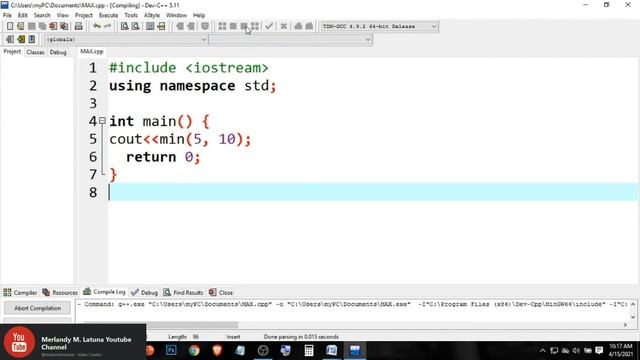Image resolution: width=640 pixels, height=360 pixels.
Task: Open the AStyle menu
Action: tap(152, 15)
